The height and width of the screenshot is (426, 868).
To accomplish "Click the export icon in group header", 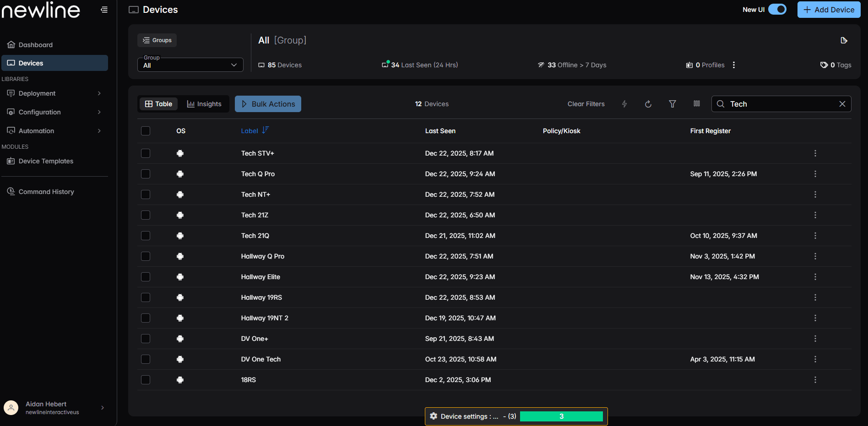I will 844,40.
